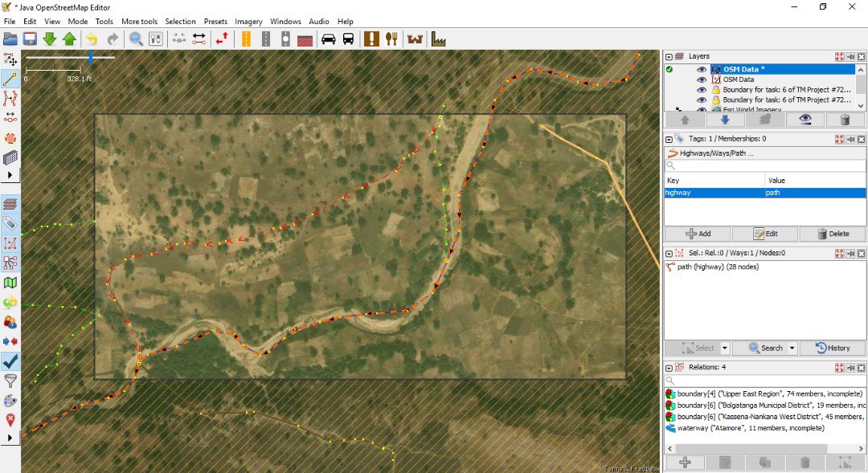868x473 pixels.
Task: Click the History button
Action: [x=833, y=348]
